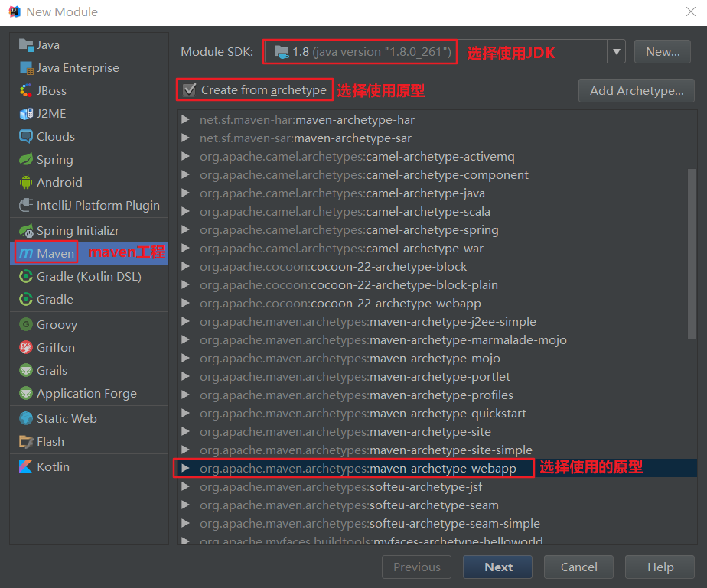Click the archetype list scrollbar thumb

[x=692, y=253]
